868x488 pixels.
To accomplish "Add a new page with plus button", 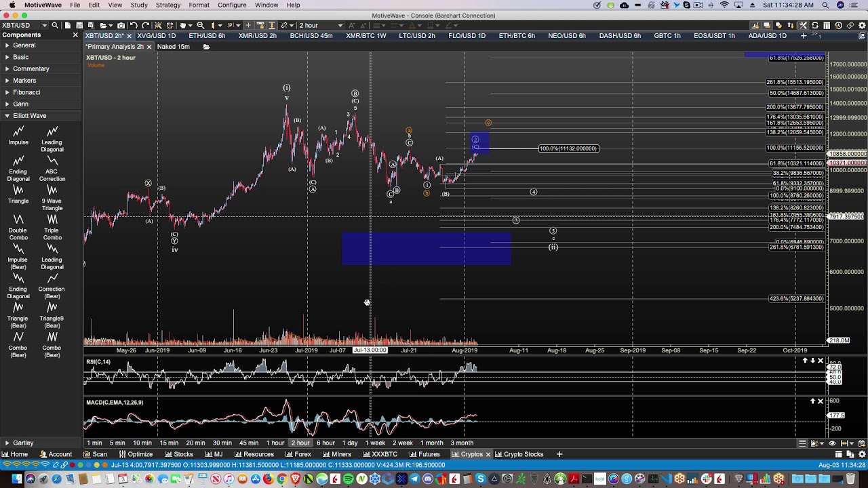I will pos(559,454).
